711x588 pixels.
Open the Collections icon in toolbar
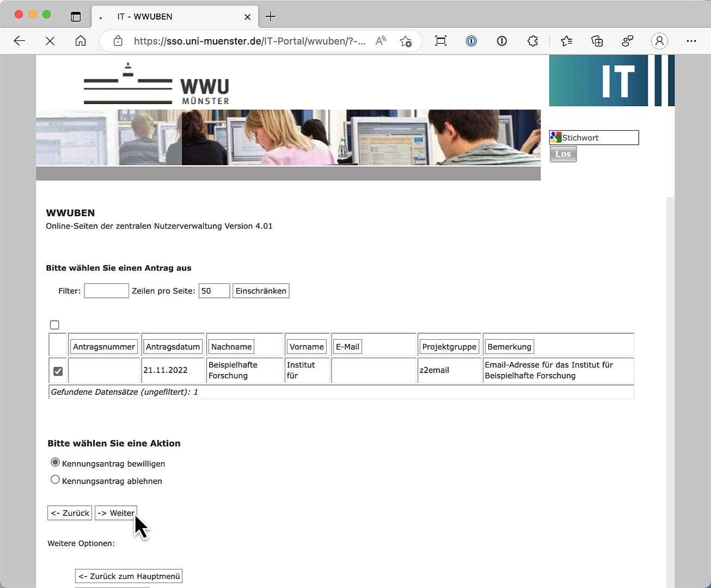[x=597, y=41]
